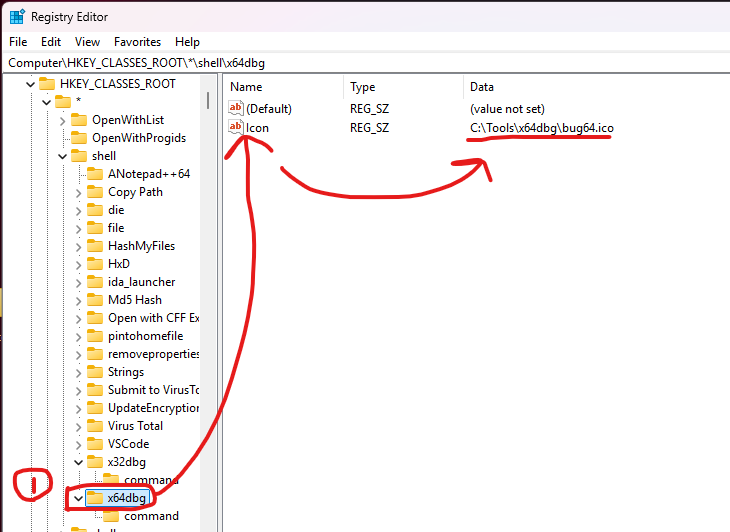This screenshot has height=532, width=730.
Task: Open the View menu
Action: coord(87,42)
